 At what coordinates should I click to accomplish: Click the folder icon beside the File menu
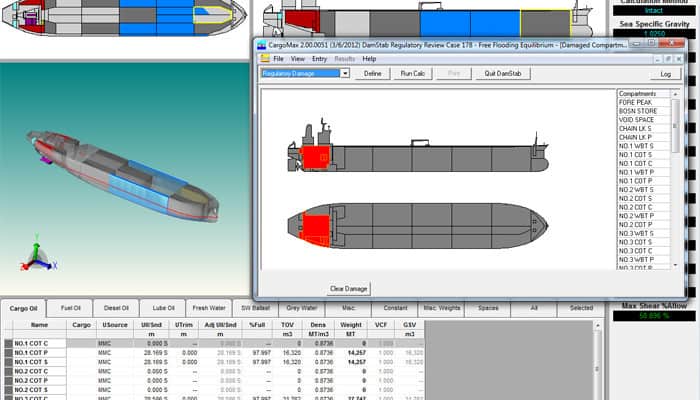[265, 59]
